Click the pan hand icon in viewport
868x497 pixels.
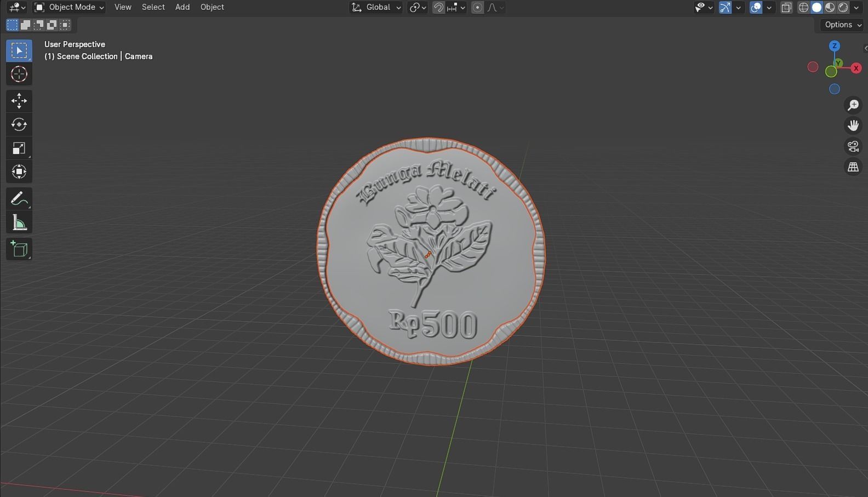(853, 126)
